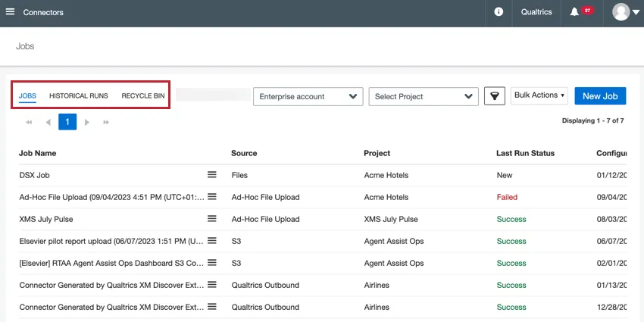
Task: Open the user avatar menu
Action: [x=626, y=12]
